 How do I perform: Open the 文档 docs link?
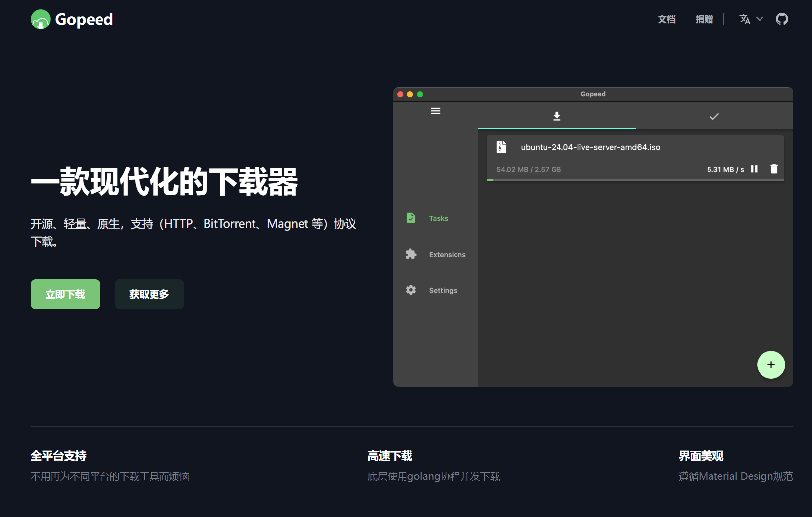(666, 19)
